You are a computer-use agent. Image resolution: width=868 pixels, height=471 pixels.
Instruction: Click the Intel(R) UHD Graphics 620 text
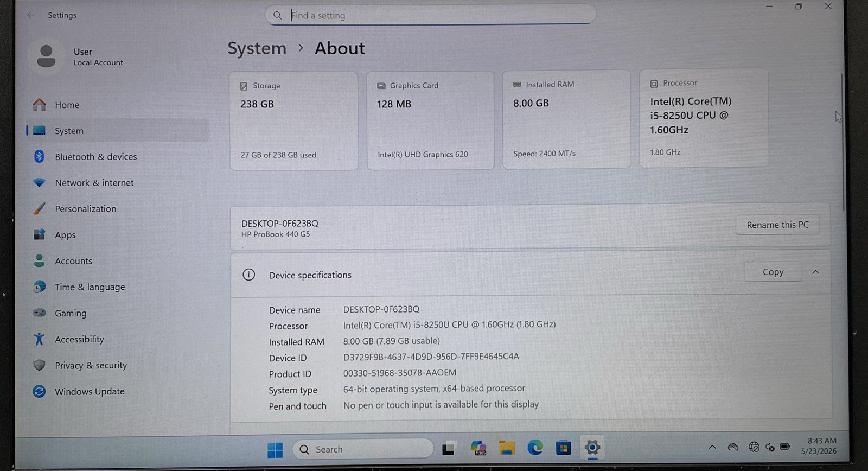(423, 154)
